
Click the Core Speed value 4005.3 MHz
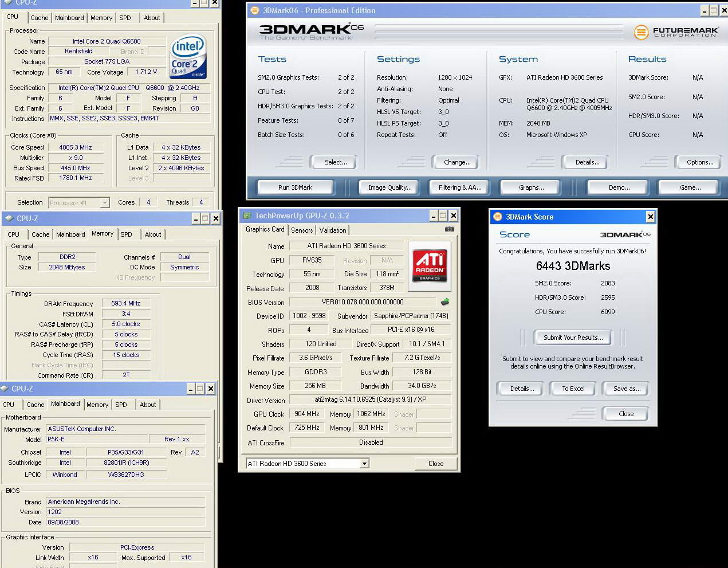click(x=76, y=147)
